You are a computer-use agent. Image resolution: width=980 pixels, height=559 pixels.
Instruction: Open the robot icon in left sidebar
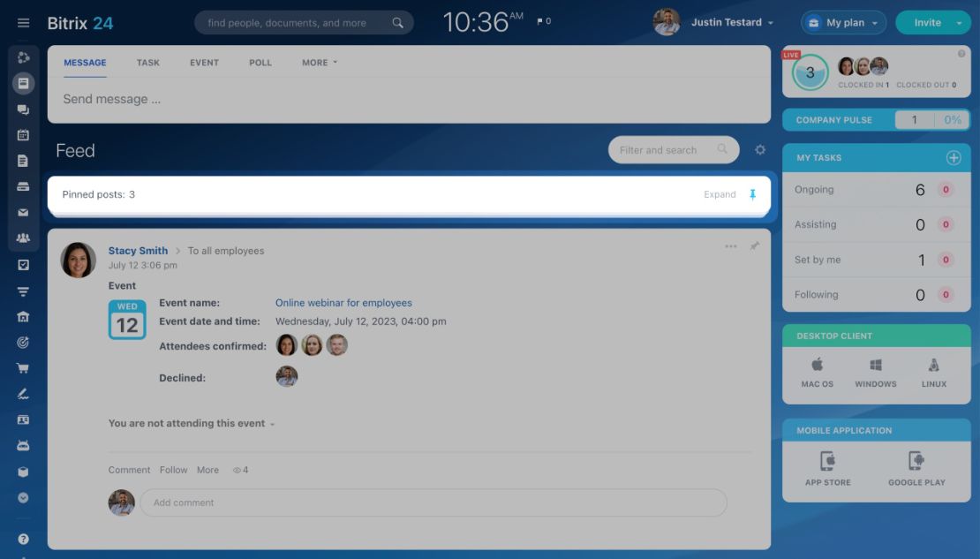(23, 446)
